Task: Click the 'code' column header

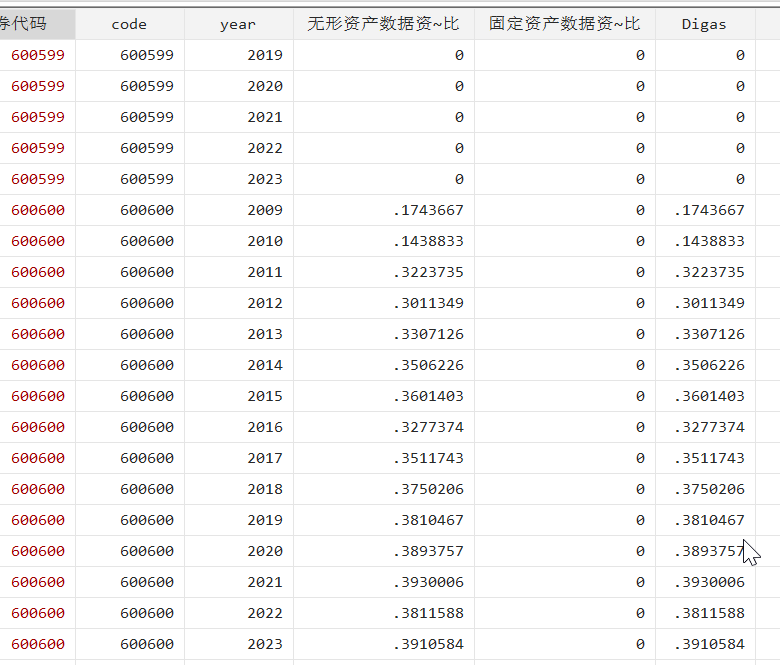Action: click(129, 24)
